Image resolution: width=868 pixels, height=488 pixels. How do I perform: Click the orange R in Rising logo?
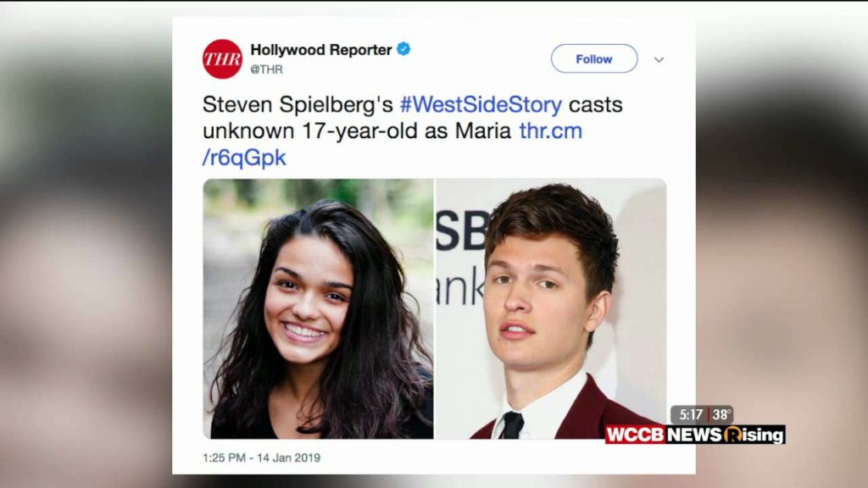tap(732, 435)
